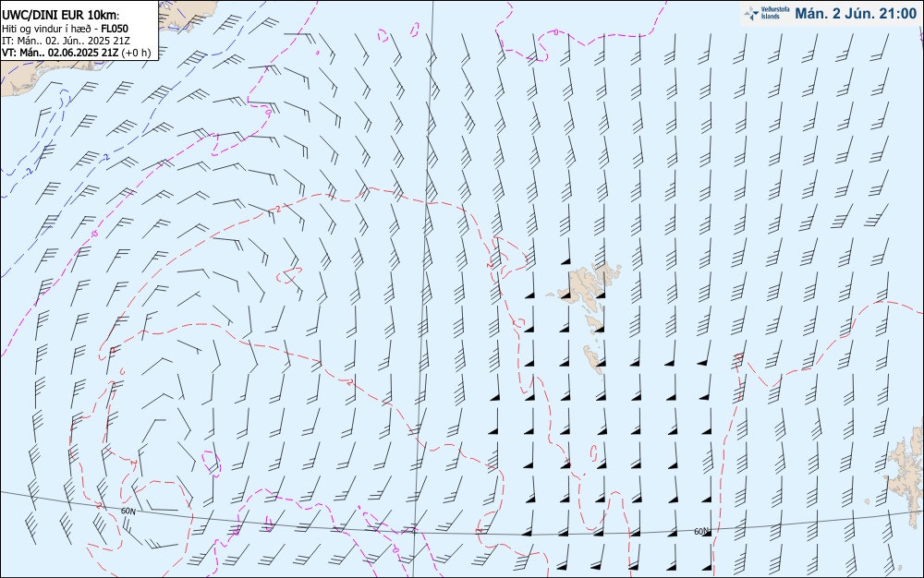Image resolution: width=924 pixels, height=578 pixels.
Task: Click the 'IT: Mán.. 02. Jún.. 2025 21Z' line
Action: pyautogui.click(x=66, y=41)
